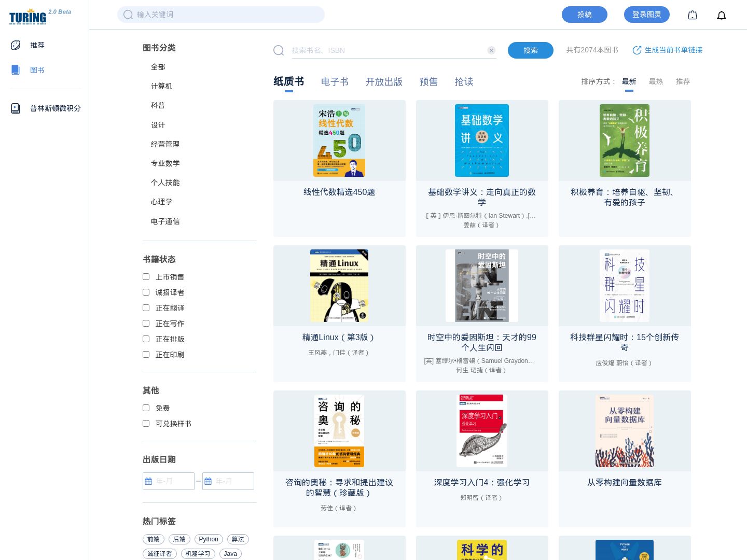Viewport: 747px width, 560px height.
Task: Open the 科技群星闪耀时 book cover
Action: coord(625,286)
